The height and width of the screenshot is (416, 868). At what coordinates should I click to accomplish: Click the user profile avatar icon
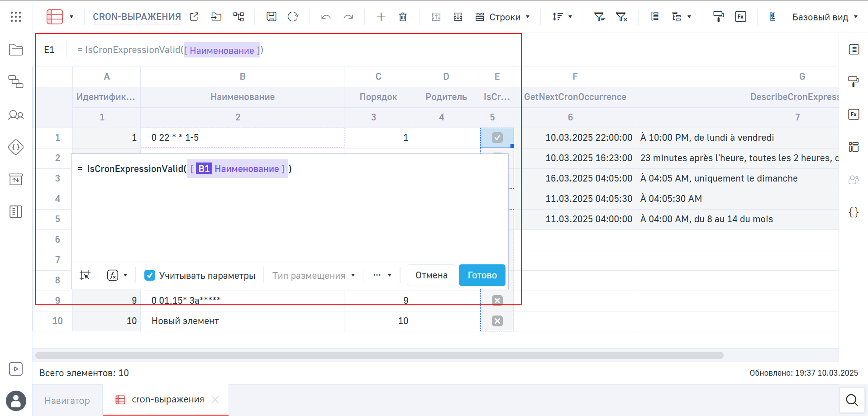(16, 401)
